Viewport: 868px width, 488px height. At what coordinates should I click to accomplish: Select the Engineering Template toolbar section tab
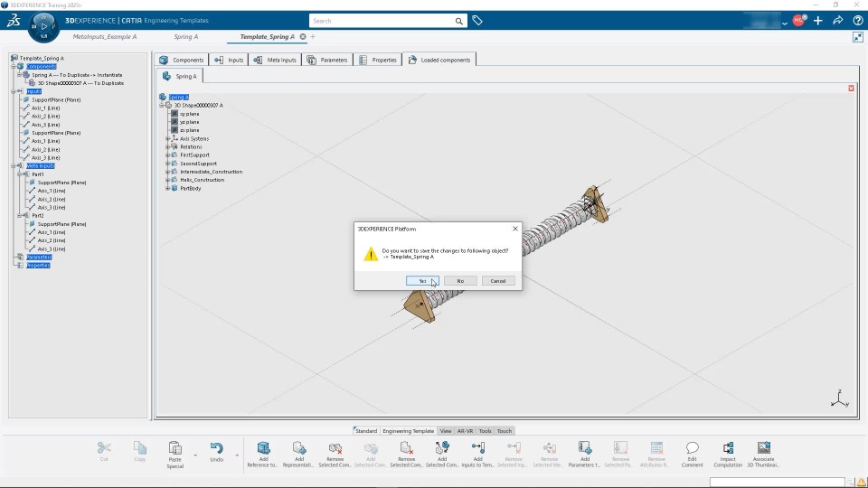coord(409,431)
